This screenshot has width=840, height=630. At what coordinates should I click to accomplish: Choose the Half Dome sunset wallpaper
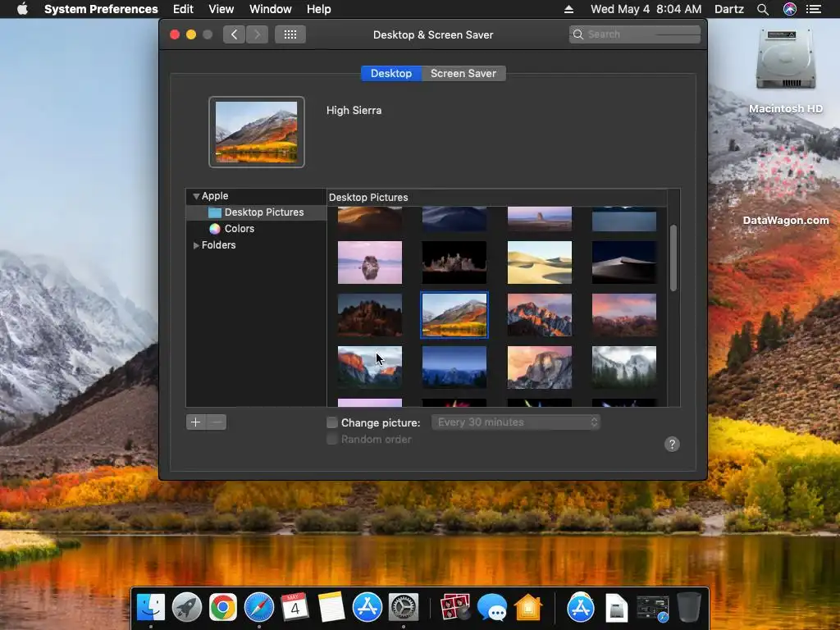(x=540, y=367)
